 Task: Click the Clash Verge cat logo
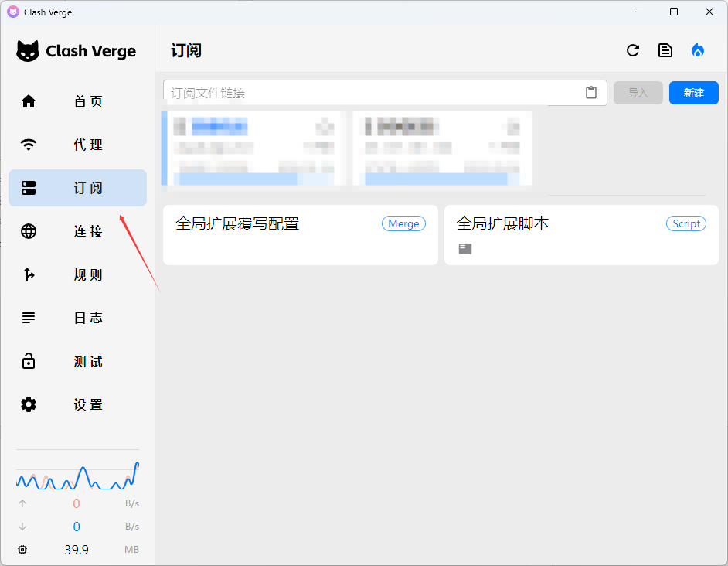(x=28, y=51)
